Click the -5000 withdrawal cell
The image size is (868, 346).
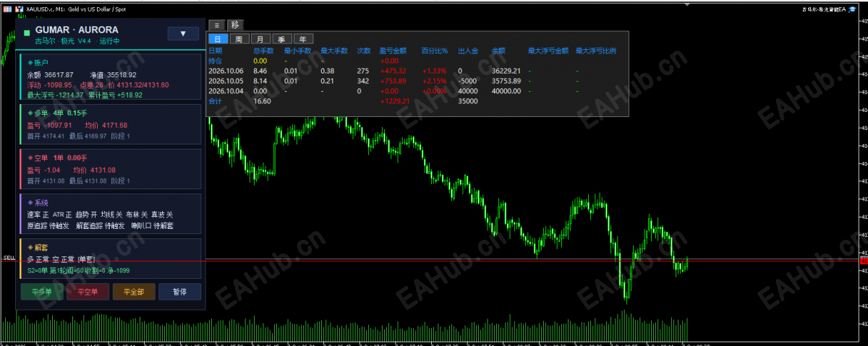[468, 81]
